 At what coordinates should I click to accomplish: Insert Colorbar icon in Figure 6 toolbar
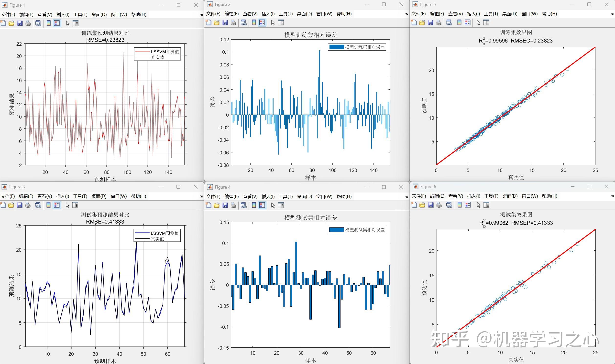point(459,205)
